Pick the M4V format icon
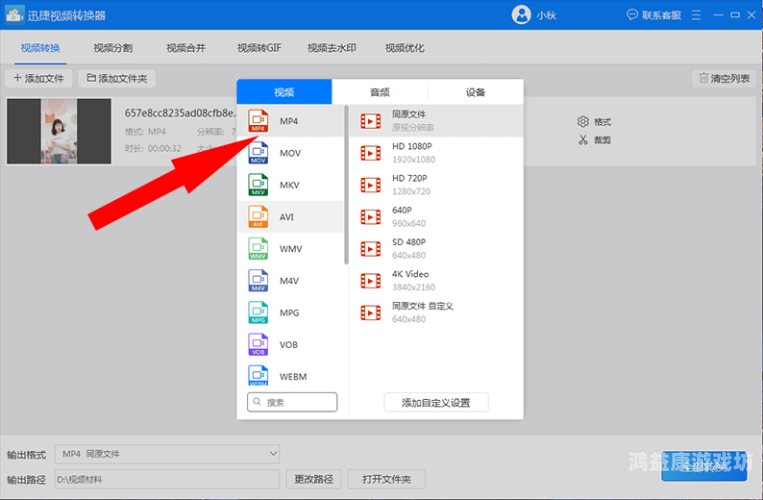This screenshot has height=500, width=763. click(x=258, y=281)
